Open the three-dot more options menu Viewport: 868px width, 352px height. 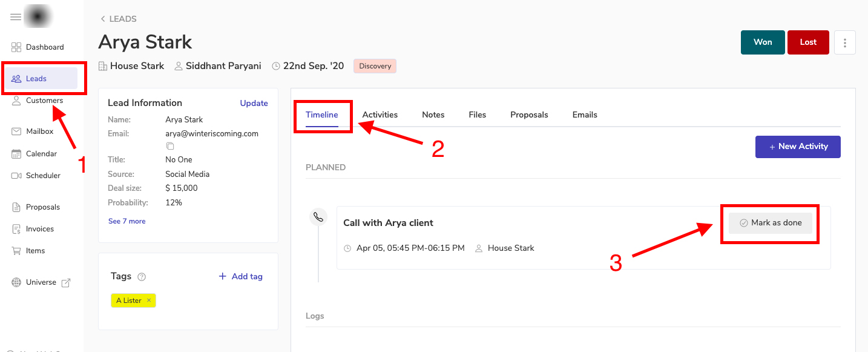coord(844,42)
